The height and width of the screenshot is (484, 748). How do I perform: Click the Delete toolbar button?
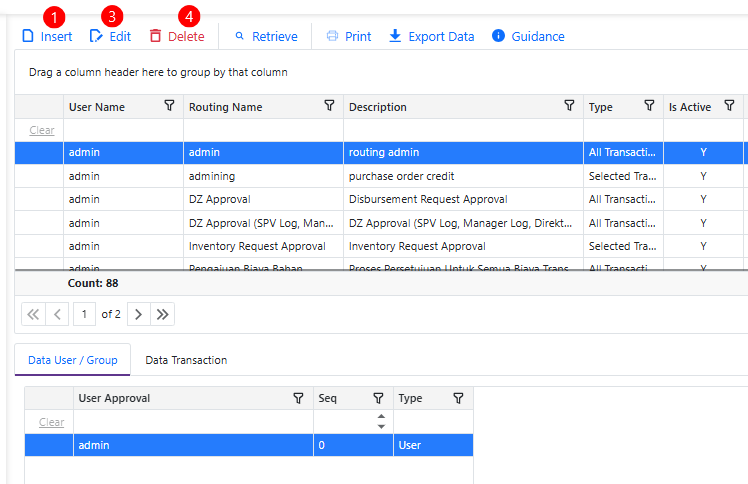coord(177,36)
